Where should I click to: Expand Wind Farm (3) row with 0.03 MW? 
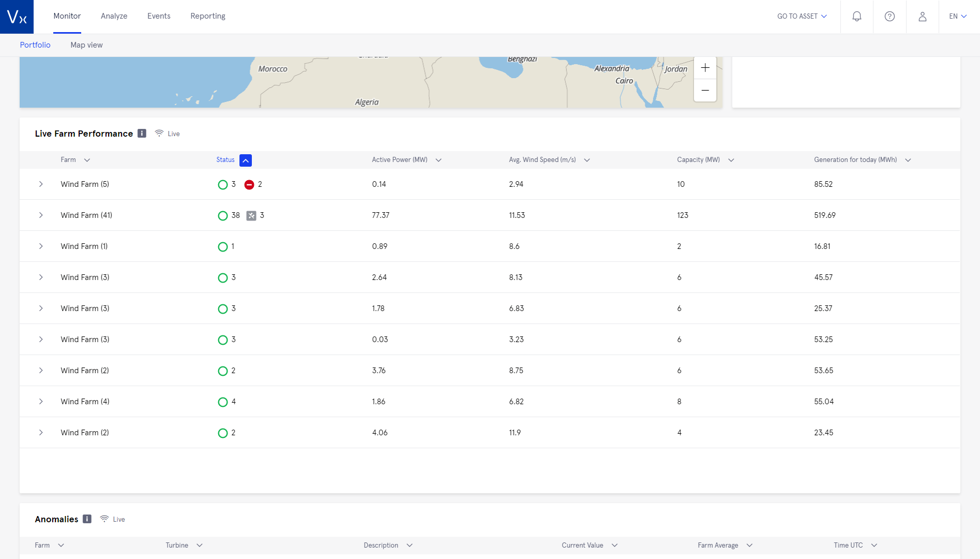point(41,340)
